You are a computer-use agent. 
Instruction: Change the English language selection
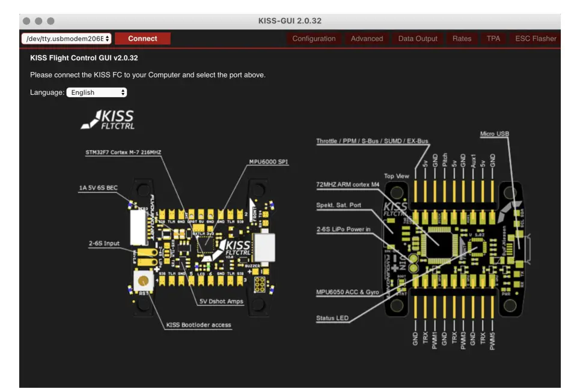coord(96,92)
